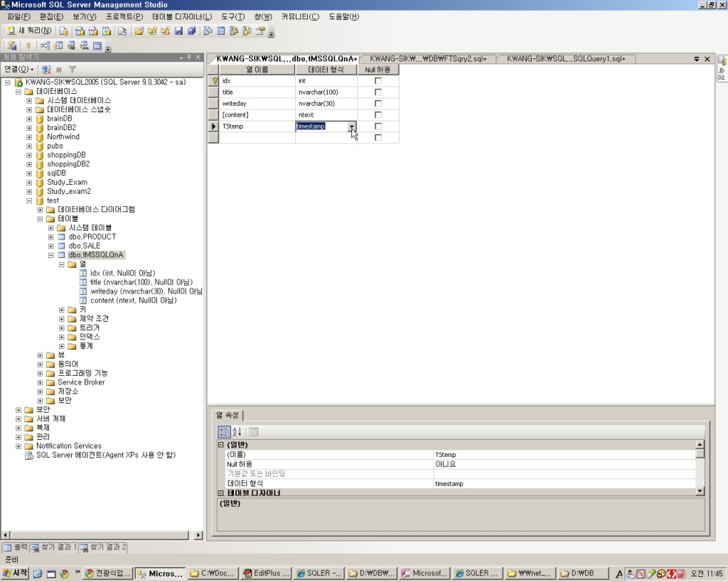
Task: Show the Registered Servers window icon
Action: click(208, 31)
